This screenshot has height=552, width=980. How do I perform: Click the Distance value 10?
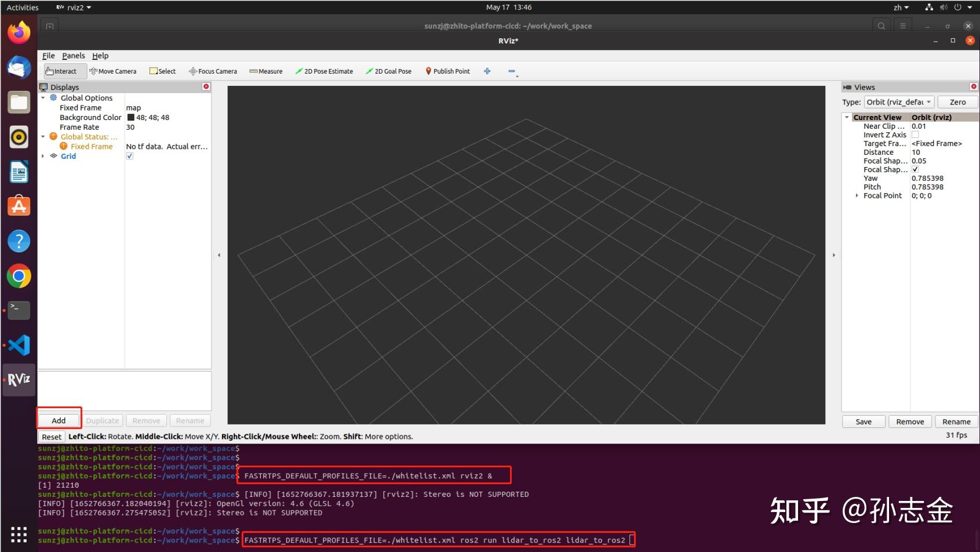point(916,152)
